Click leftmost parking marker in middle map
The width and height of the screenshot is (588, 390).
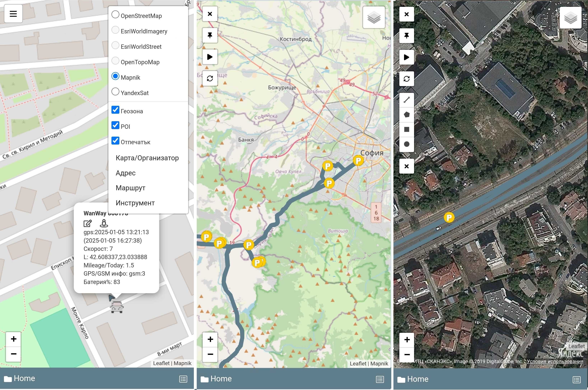206,237
